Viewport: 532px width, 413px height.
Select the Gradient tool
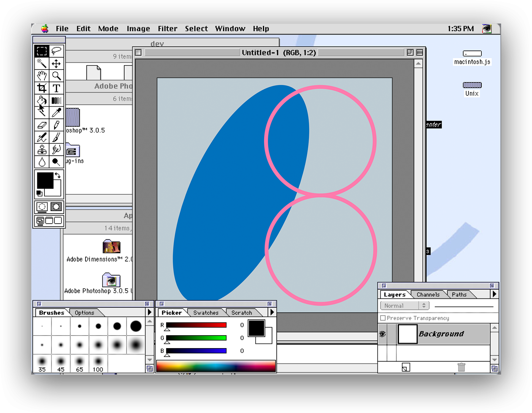(x=57, y=100)
